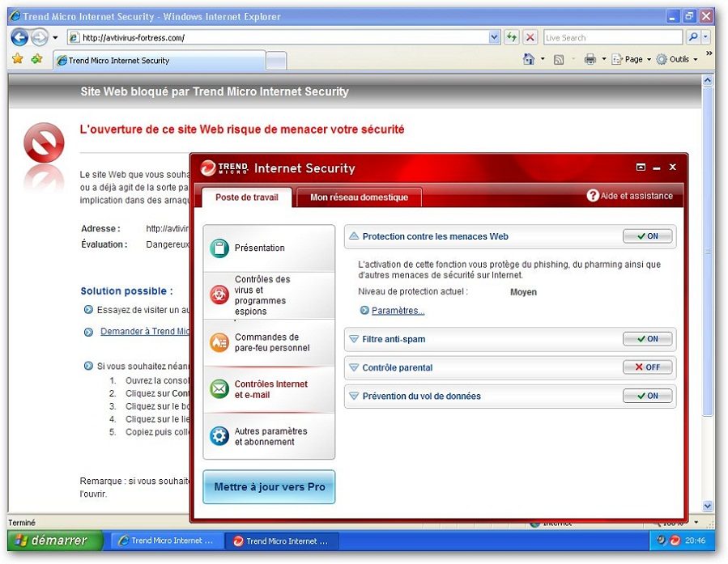728x564 pixels.
Task: Select the biohazard virus controls icon
Action: [x=219, y=295]
